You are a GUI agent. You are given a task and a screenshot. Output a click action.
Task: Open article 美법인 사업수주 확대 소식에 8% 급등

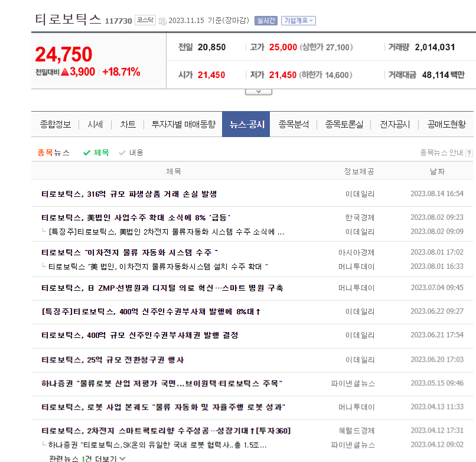(136, 217)
